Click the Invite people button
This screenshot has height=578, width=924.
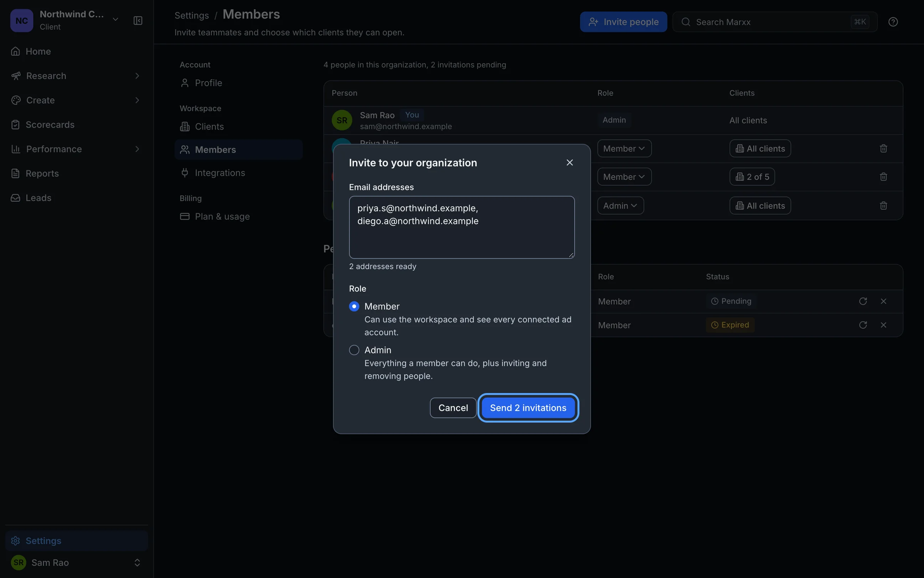coord(623,22)
